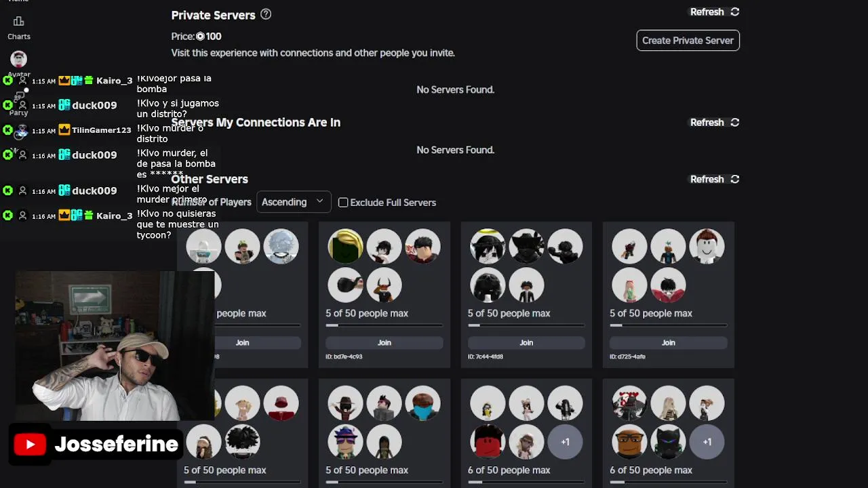Refresh the Other Servers list
The width and height of the screenshot is (868, 488).
click(715, 180)
